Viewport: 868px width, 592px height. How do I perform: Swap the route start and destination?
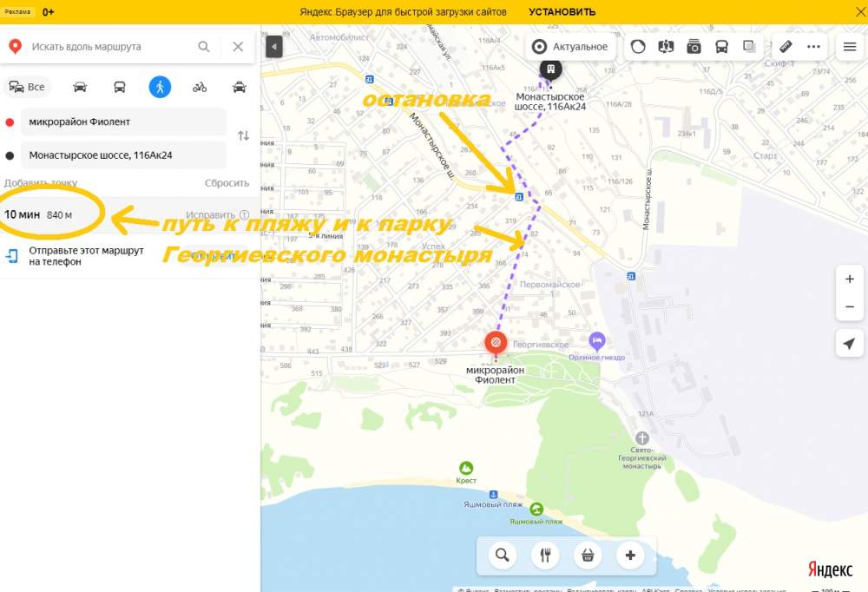point(244,135)
